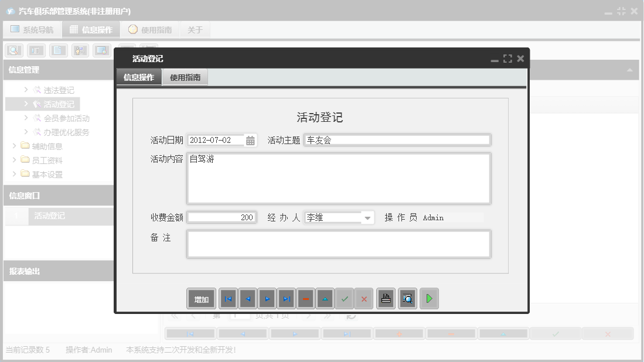Image resolution: width=644 pixels, height=362 pixels.
Task: Click the next record arrow icon
Action: pyautogui.click(x=267, y=298)
